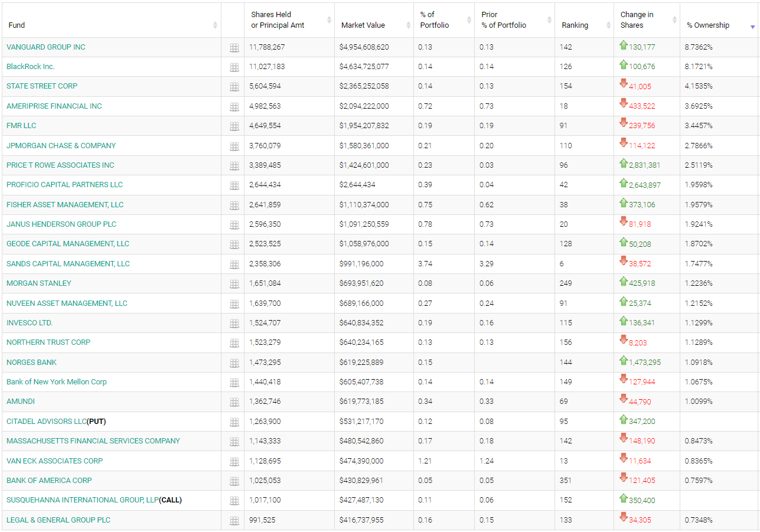760x532 pixels.
Task: Select market value $689,166,000
Action: (361, 303)
